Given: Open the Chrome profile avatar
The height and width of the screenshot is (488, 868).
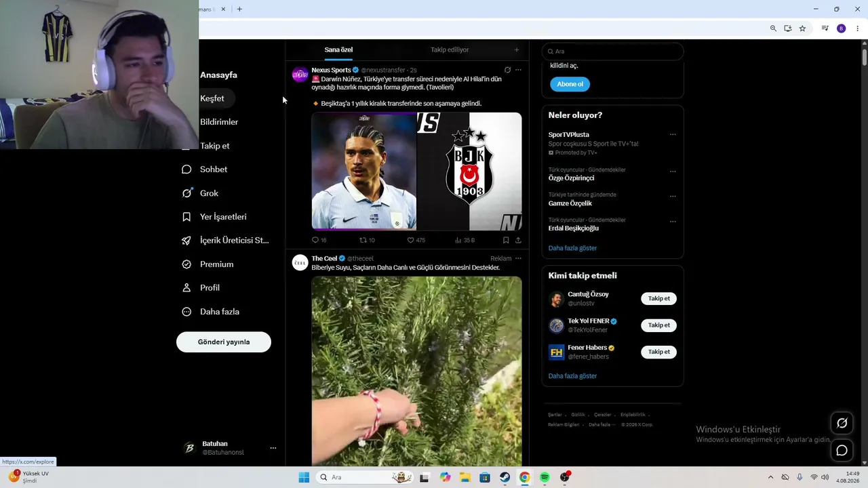Looking at the screenshot, I should click(841, 28).
